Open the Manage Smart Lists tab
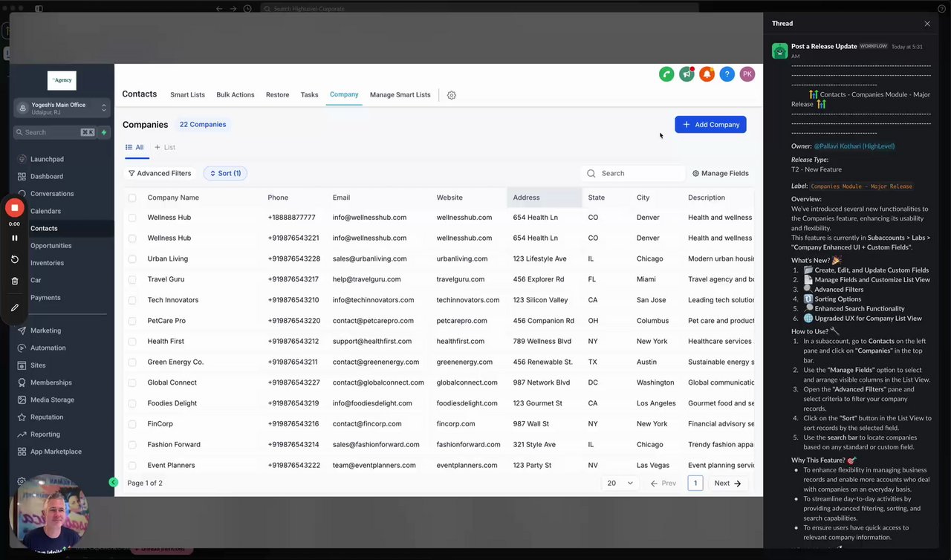The height and width of the screenshot is (560, 951). click(400, 95)
